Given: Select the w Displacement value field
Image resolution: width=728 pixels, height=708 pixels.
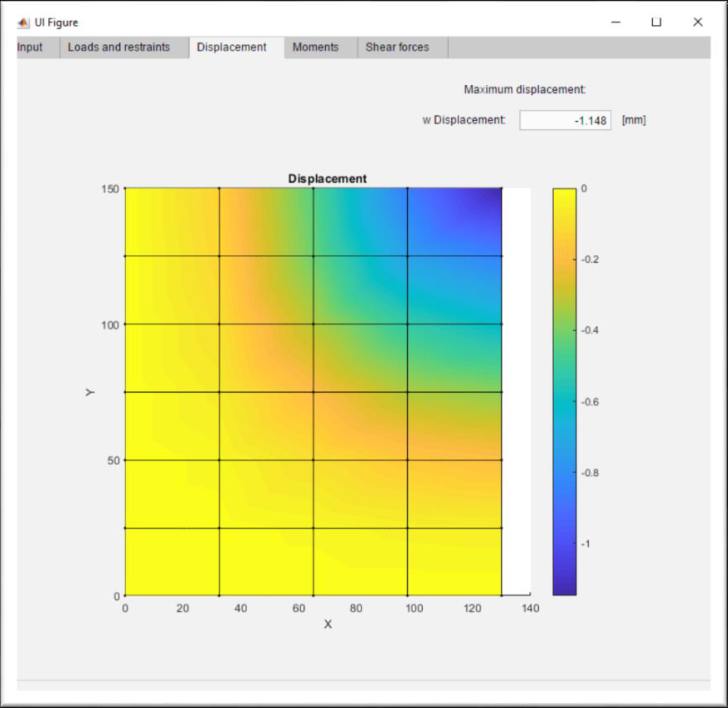Looking at the screenshot, I should [565, 119].
